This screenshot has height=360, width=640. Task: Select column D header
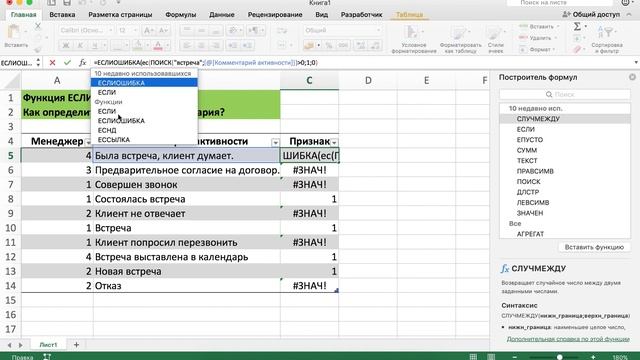coord(368,80)
